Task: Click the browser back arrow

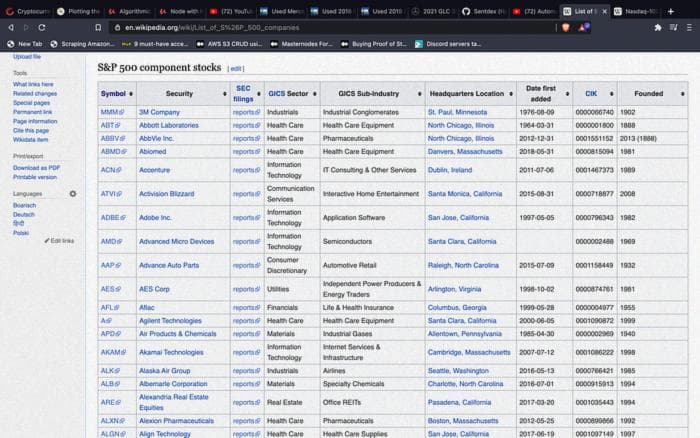Action: 11,28
